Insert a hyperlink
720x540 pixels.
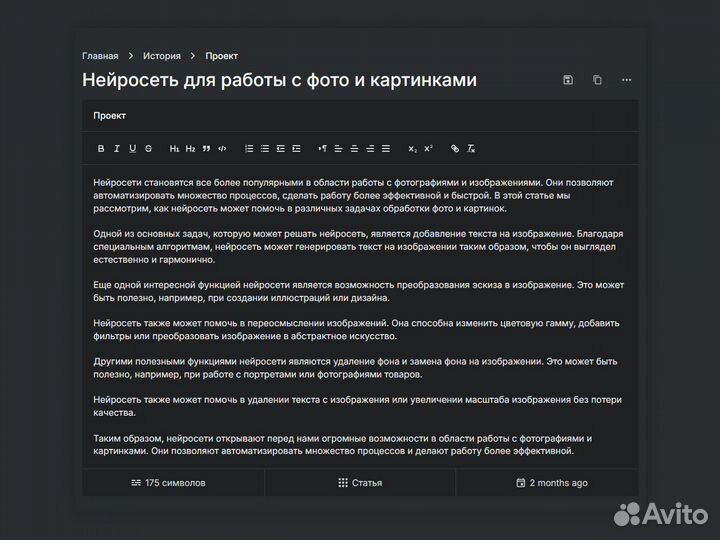455,148
